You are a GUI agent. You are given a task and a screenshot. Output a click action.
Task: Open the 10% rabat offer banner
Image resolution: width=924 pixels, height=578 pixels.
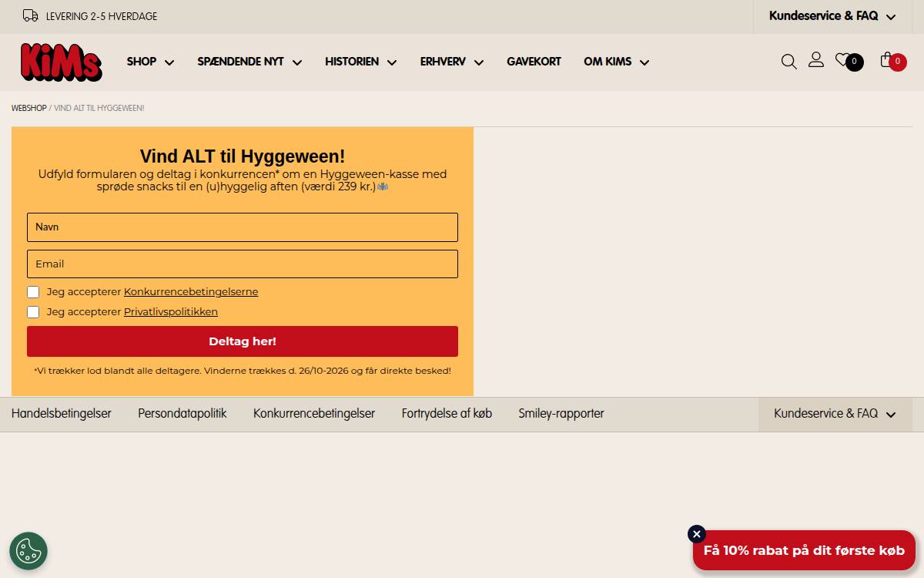(x=804, y=550)
